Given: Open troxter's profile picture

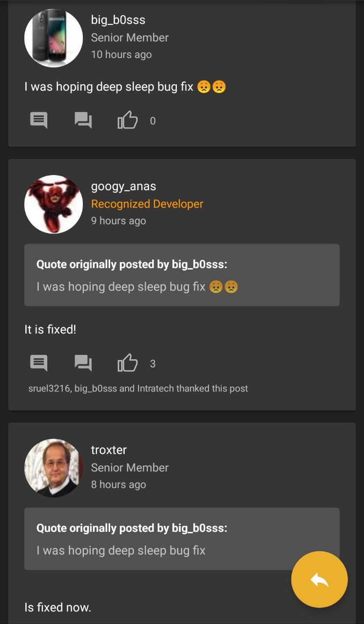Looking at the screenshot, I should coord(54,468).
